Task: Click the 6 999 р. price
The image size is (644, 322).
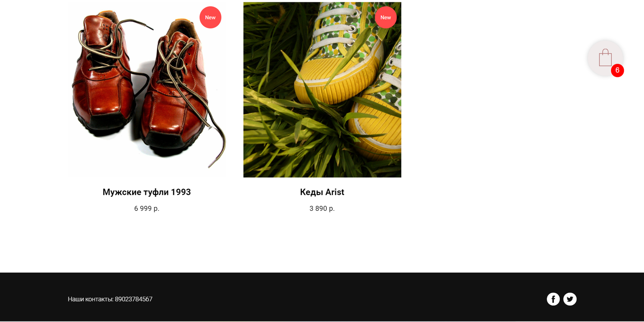Action: [x=147, y=209]
